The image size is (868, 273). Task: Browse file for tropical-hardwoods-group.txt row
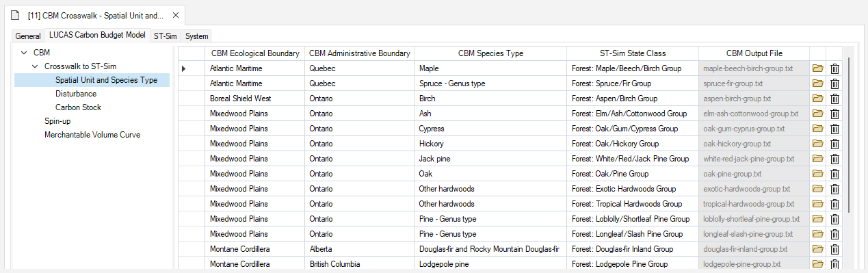tap(817, 204)
